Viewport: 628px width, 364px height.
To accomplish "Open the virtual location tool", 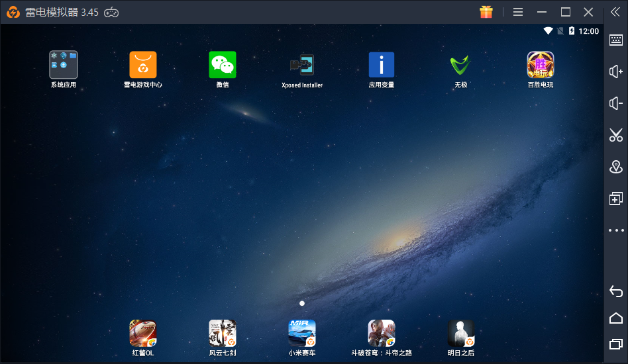I will click(x=616, y=167).
